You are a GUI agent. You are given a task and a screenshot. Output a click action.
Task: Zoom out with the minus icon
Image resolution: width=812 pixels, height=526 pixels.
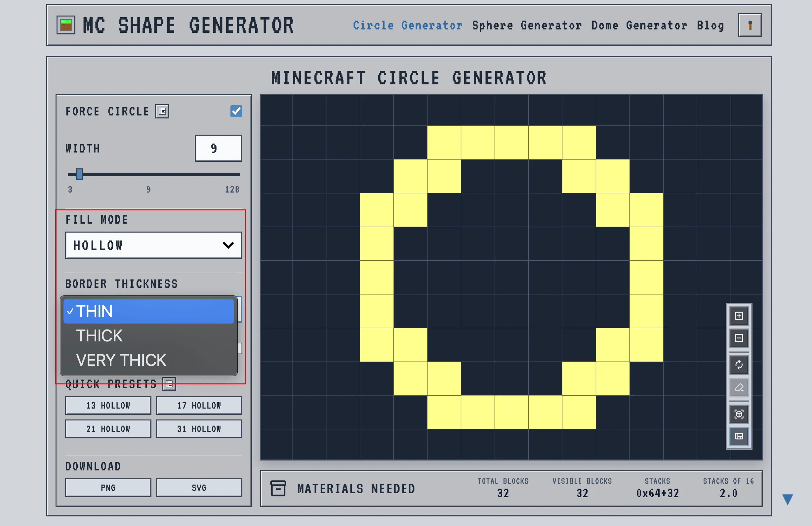[739, 338]
